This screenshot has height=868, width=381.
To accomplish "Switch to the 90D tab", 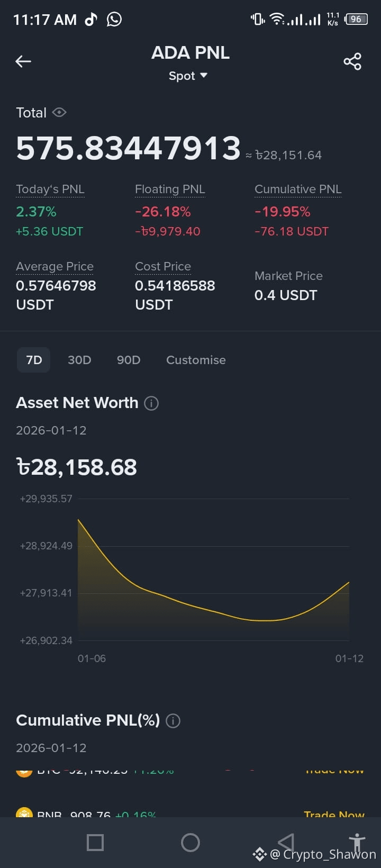I will 129,360.
